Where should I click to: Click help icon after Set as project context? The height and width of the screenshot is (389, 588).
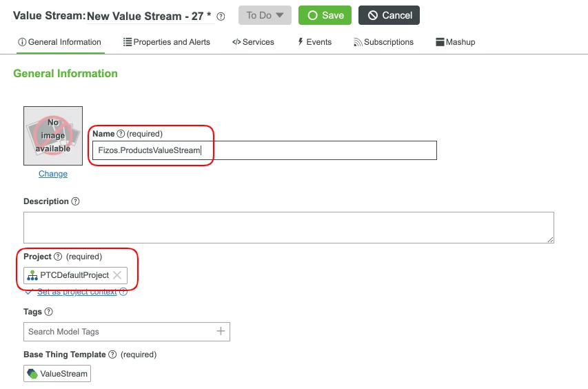click(x=123, y=292)
